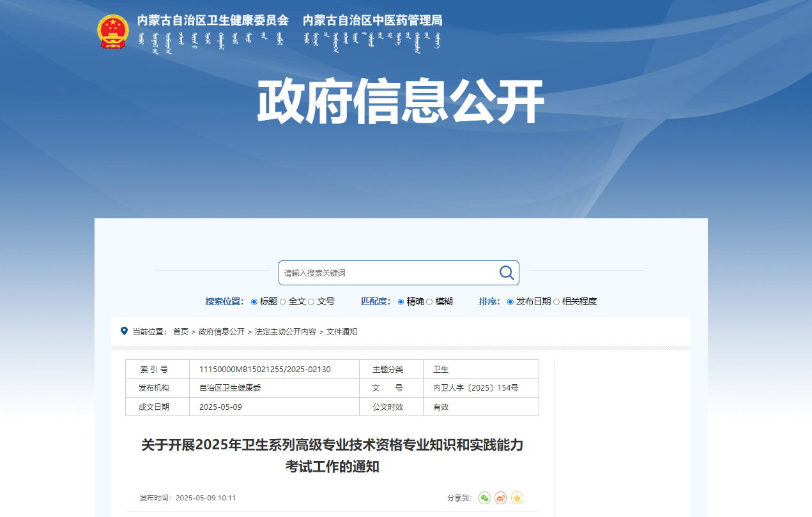Click index number 11150000MB15021255/2025-02130
The height and width of the screenshot is (517, 812).
pyautogui.click(x=265, y=370)
